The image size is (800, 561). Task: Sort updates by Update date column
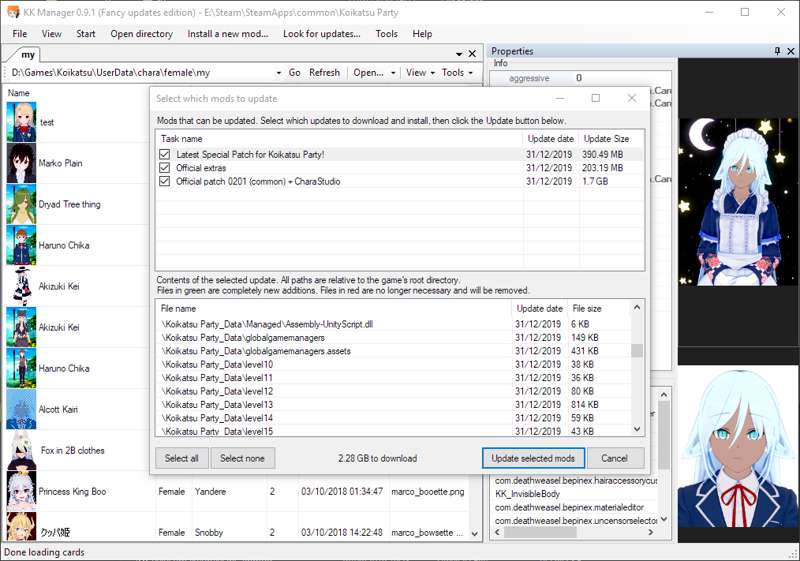pyautogui.click(x=551, y=139)
